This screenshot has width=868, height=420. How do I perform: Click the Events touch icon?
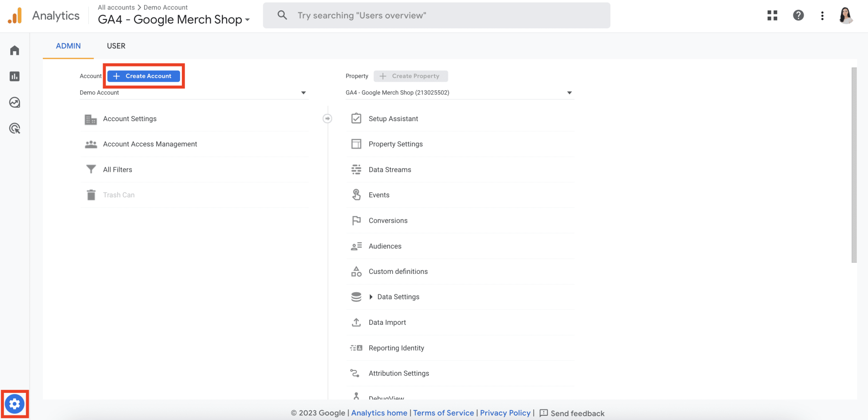point(356,195)
